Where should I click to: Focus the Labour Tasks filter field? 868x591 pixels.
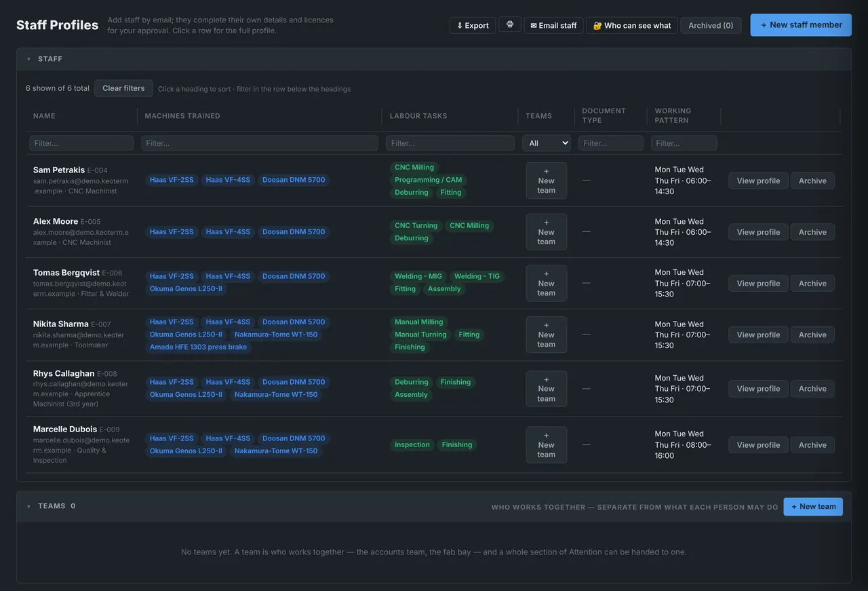(x=450, y=143)
